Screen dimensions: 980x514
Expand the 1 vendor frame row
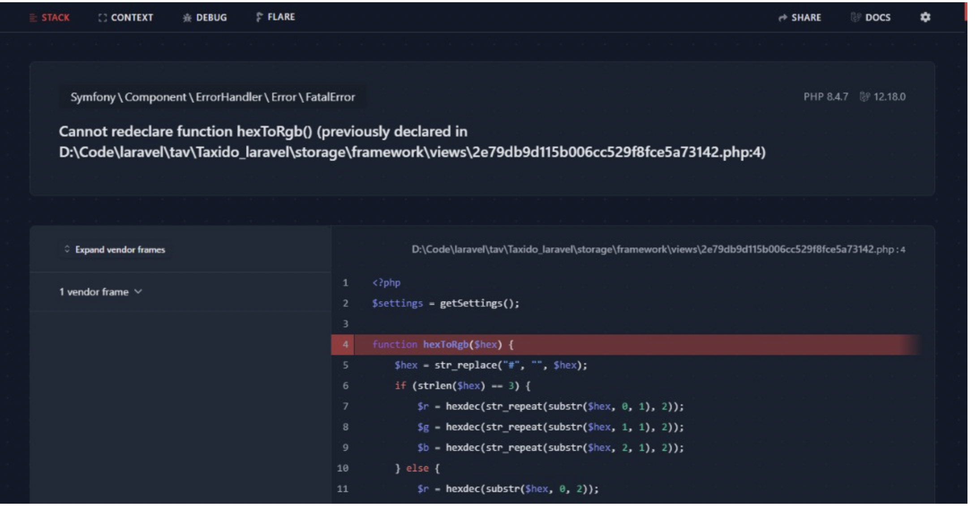[181, 292]
